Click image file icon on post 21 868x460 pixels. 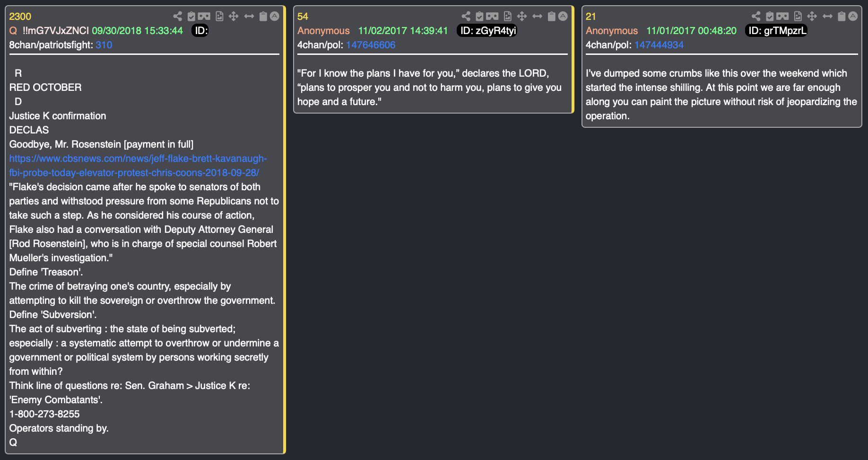(798, 17)
